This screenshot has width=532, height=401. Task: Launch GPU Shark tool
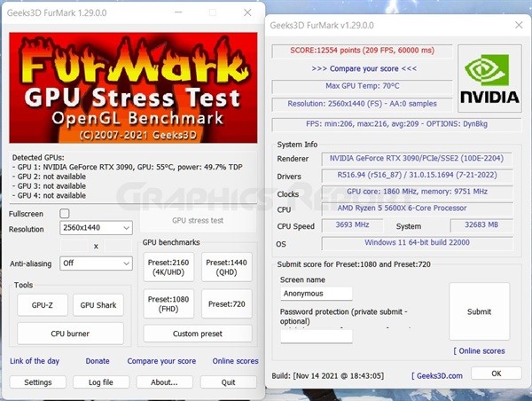click(98, 305)
